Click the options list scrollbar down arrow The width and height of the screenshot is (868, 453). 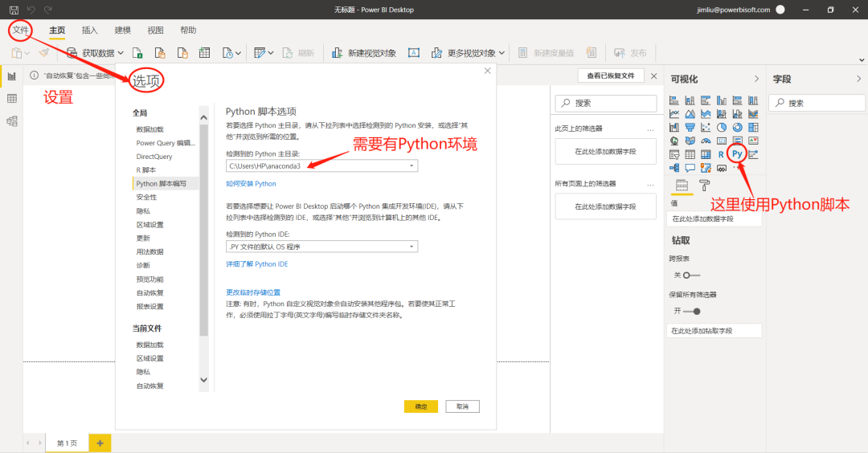tap(203, 380)
